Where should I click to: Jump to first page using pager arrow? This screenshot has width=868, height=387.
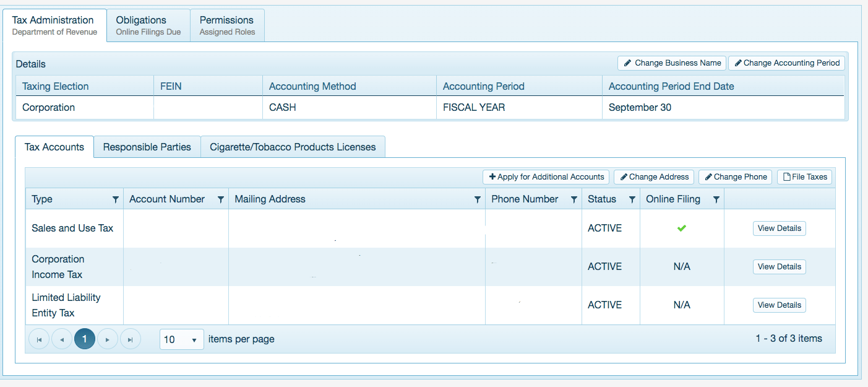coord(39,339)
